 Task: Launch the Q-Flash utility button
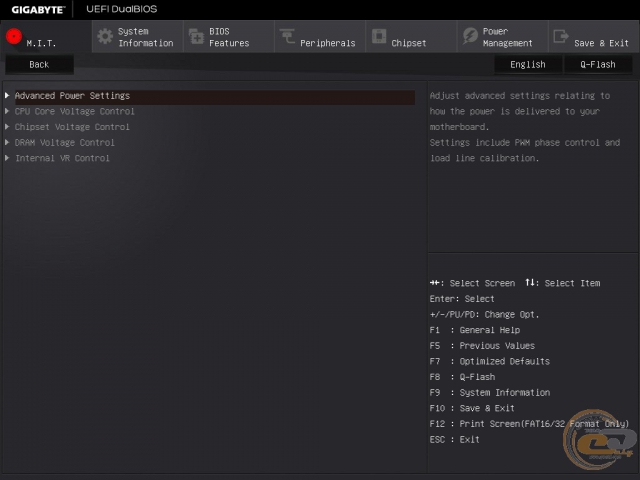point(598,64)
